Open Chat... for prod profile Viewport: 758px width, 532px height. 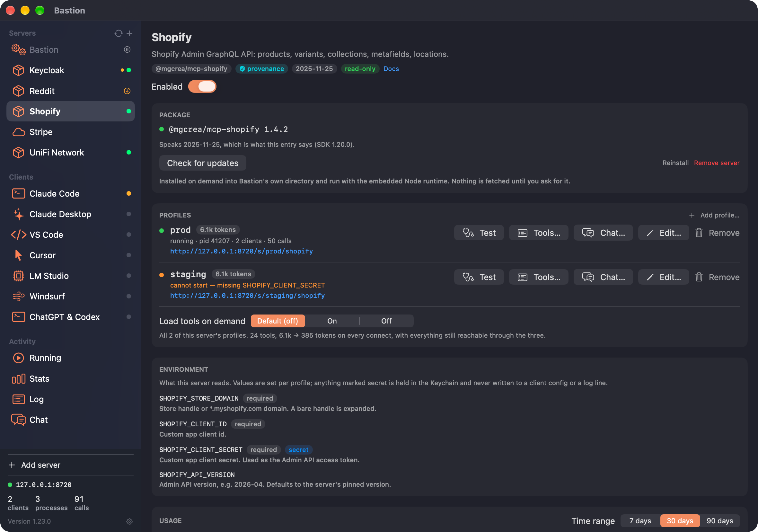click(x=603, y=233)
